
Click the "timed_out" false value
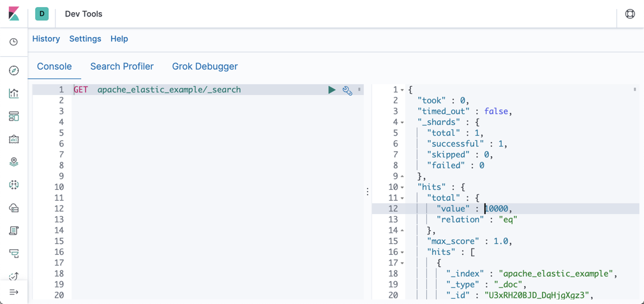[x=497, y=111]
